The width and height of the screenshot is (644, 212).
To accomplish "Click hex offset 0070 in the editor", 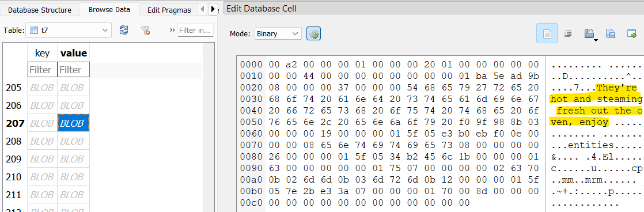I will pos(251,145).
